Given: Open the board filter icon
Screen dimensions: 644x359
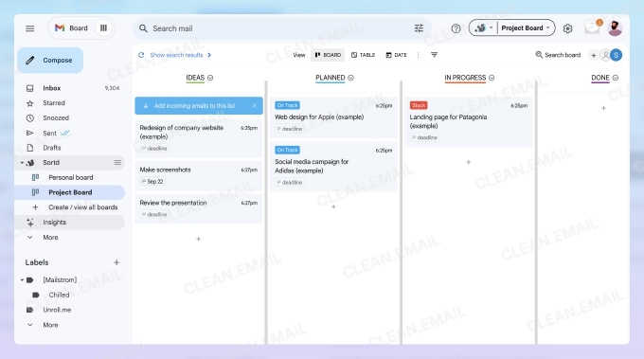Looking at the screenshot, I should coord(434,55).
